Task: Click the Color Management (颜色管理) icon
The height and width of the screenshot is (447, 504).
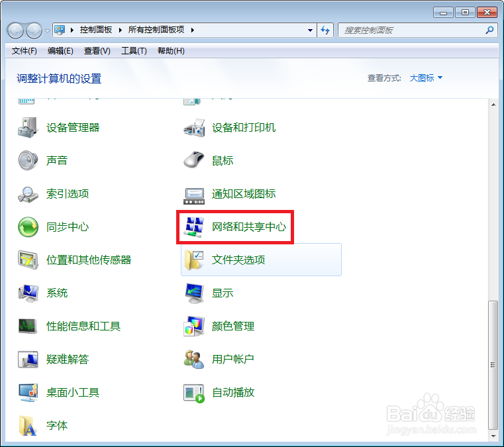Action: [x=194, y=326]
